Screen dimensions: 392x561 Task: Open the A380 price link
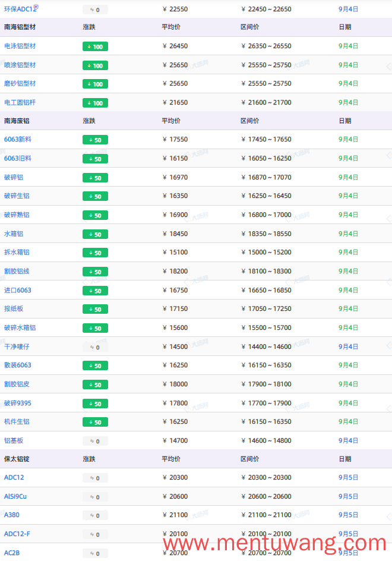(x=12, y=515)
